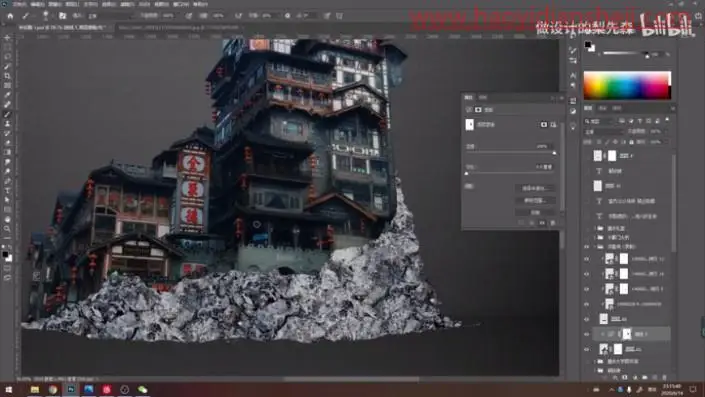Open Layers panel flyout menu

tap(672, 108)
